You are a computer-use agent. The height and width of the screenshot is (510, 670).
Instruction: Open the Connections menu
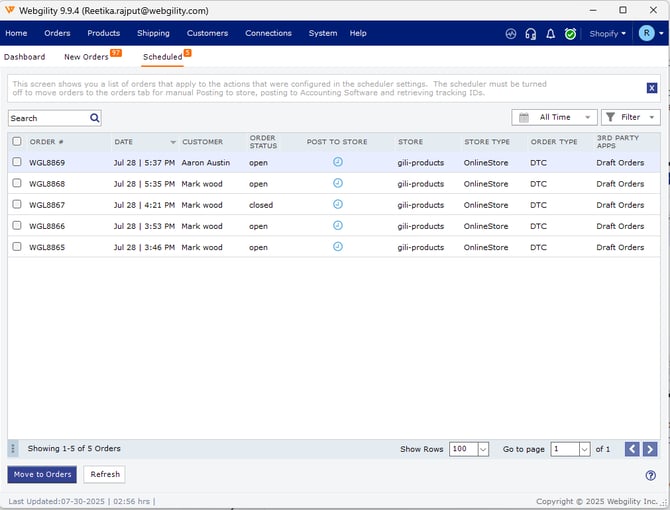pos(268,33)
